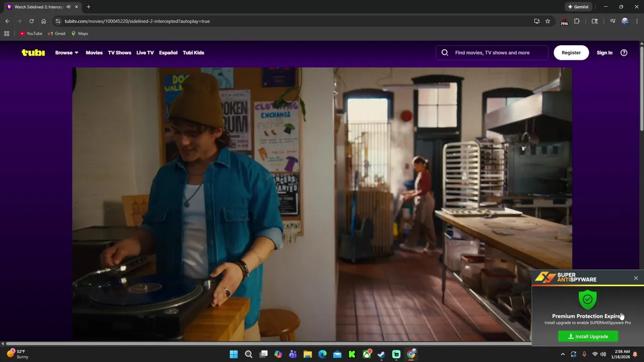Open the Tubi help question mark icon
The height and width of the screenshot is (362, 644).
[624, 52]
